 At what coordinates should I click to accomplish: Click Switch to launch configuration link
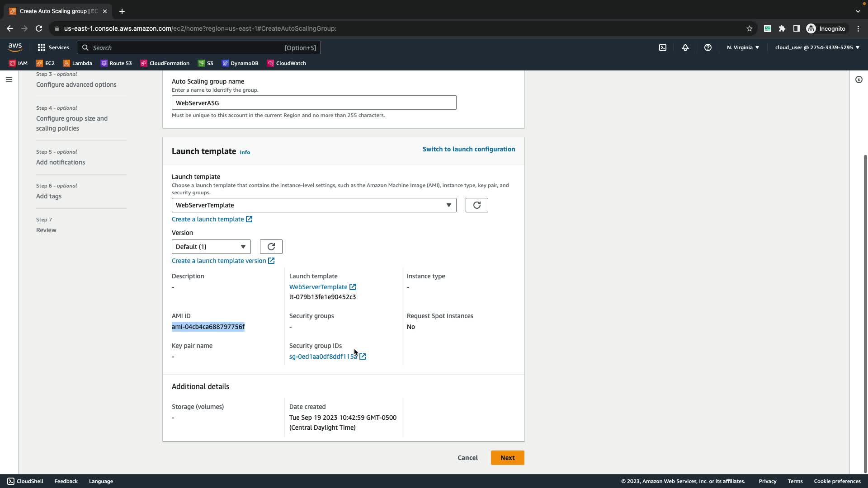(x=468, y=149)
